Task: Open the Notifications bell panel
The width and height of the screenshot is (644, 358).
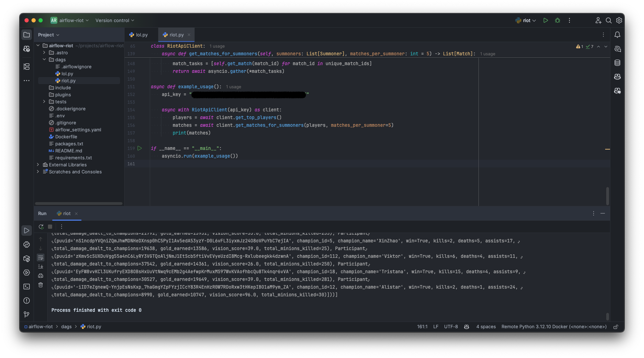Action: point(617,35)
